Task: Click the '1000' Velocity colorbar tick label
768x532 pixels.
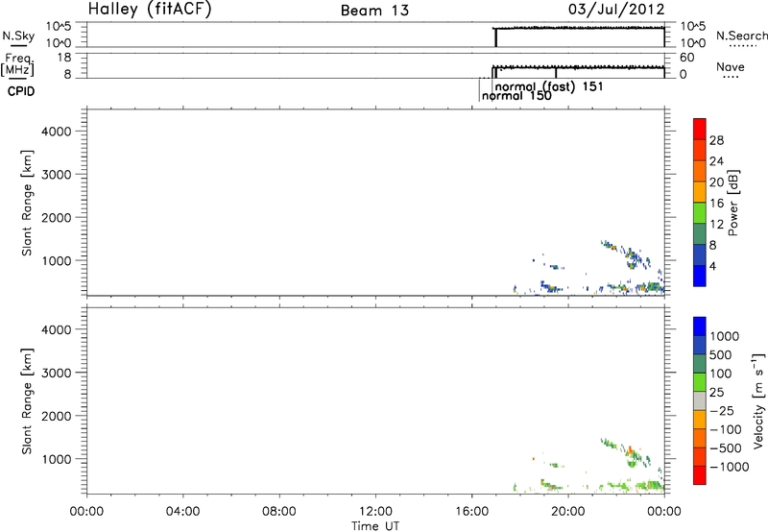Action: click(725, 336)
